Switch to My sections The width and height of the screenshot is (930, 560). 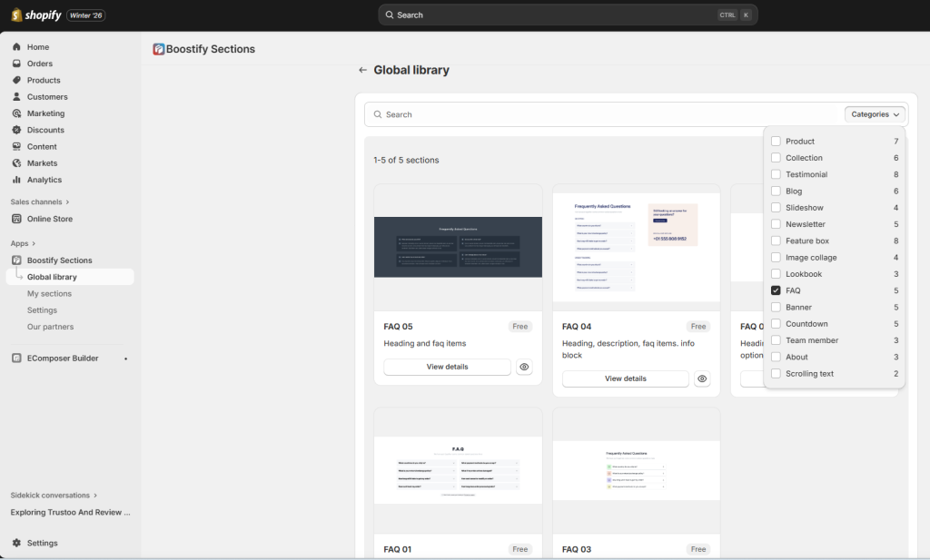pyautogui.click(x=49, y=293)
